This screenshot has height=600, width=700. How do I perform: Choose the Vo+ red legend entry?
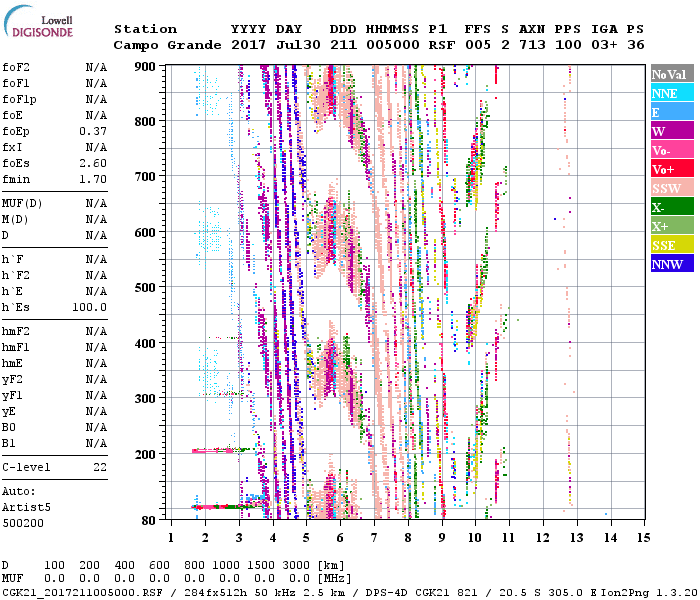pyautogui.click(x=672, y=169)
